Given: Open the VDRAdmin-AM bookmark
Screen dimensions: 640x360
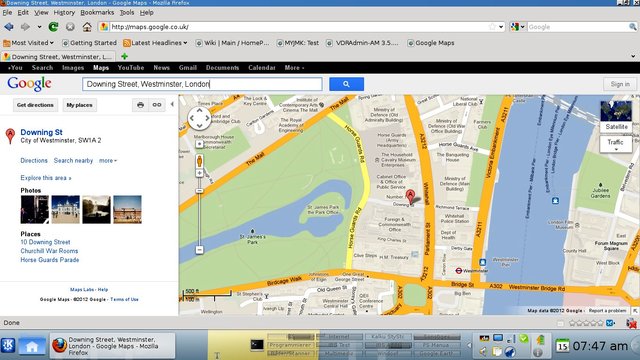Looking at the screenshot, I should tap(362, 43).
